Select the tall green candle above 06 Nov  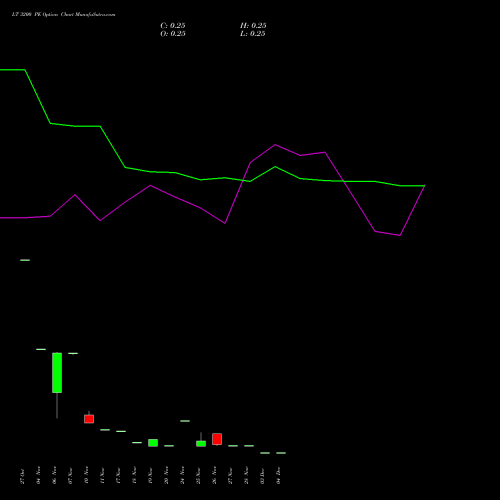[57, 373]
